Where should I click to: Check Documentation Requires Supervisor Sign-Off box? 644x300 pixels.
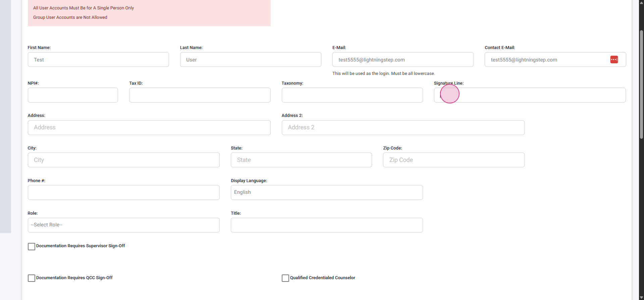(x=32, y=247)
